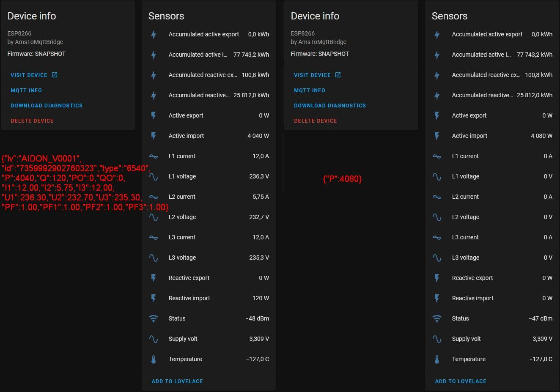This screenshot has height=392, width=560.
Task: Click the Accumulated active export flash icon
Action: pyautogui.click(x=153, y=35)
